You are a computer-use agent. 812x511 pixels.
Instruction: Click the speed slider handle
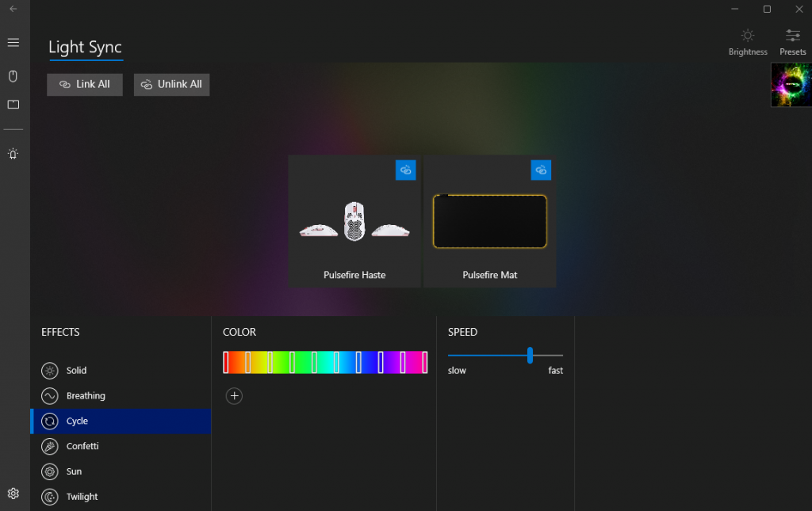click(530, 355)
